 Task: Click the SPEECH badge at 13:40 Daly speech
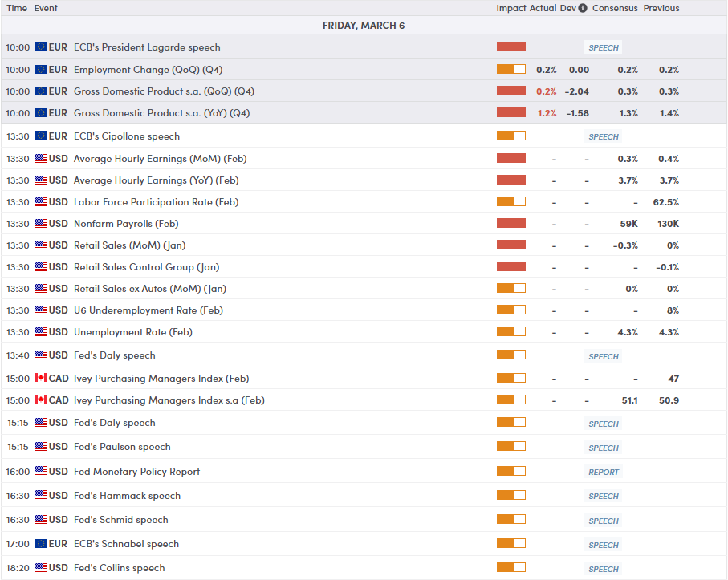(x=604, y=356)
